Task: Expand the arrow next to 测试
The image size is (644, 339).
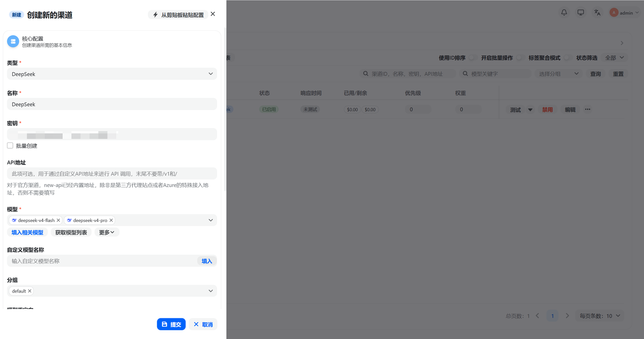Action: (530, 110)
